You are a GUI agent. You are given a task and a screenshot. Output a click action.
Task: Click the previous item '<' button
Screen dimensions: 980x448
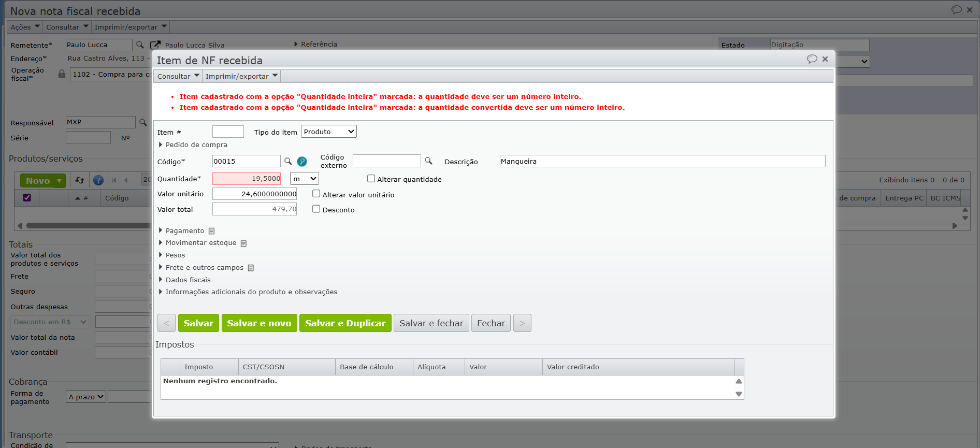click(x=166, y=323)
